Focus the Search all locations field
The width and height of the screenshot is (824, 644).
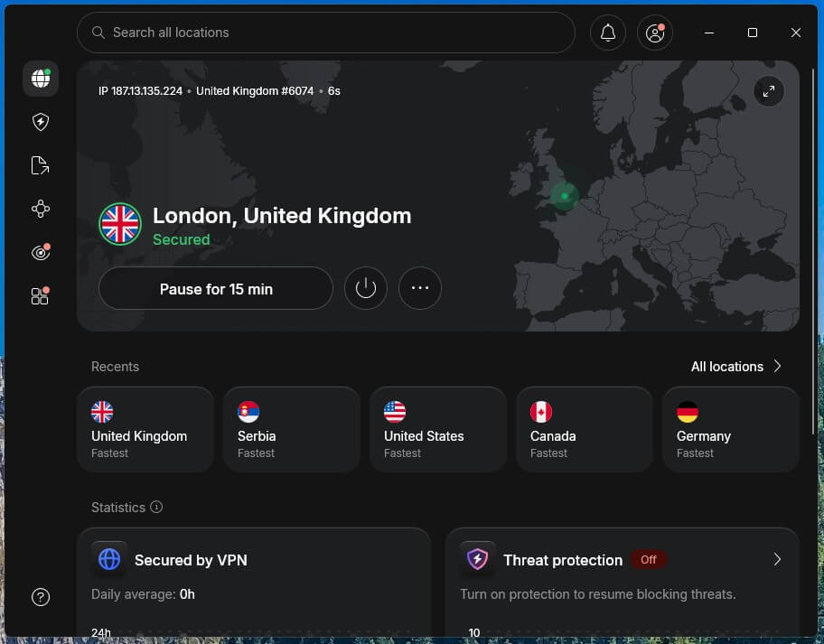(326, 33)
